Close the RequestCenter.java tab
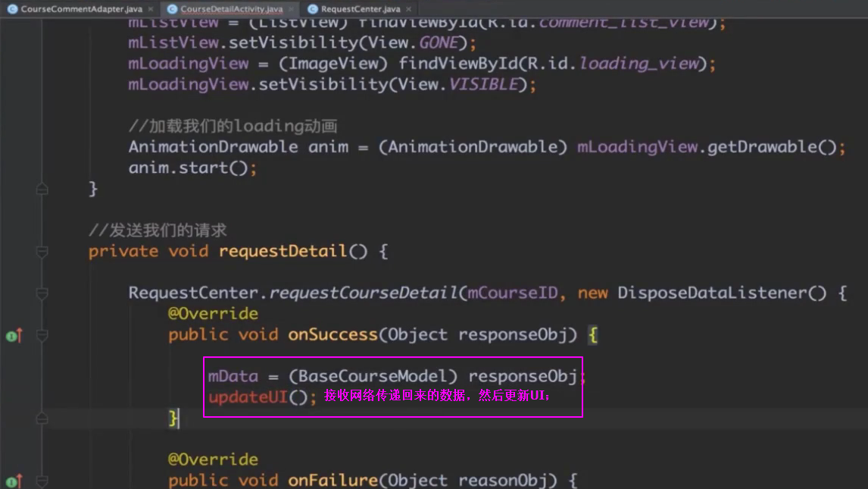 (x=408, y=9)
